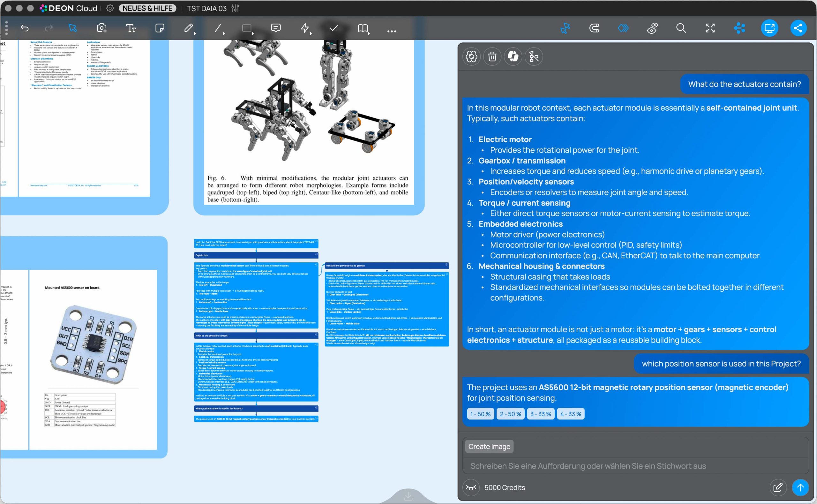Toggle the closed-eye icon beside credits
This screenshot has height=504, width=817.
471,487
